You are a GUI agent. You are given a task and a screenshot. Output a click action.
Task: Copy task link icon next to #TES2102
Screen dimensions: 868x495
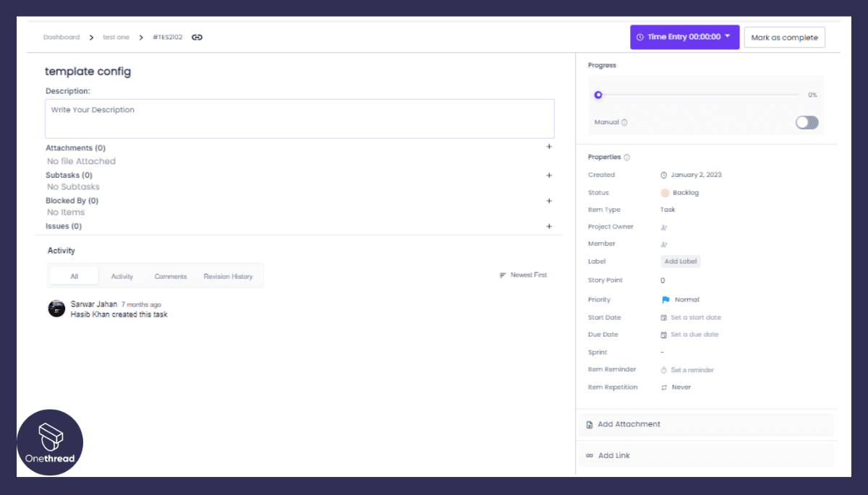(x=197, y=38)
